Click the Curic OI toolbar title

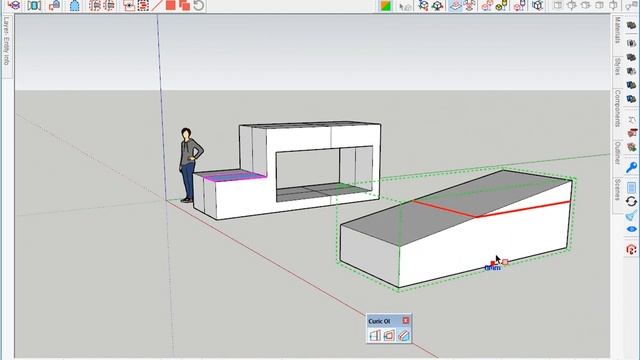tap(379, 321)
